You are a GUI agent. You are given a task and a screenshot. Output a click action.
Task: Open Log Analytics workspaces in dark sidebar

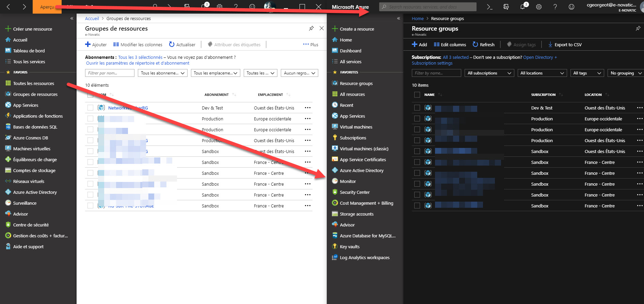tap(365, 257)
